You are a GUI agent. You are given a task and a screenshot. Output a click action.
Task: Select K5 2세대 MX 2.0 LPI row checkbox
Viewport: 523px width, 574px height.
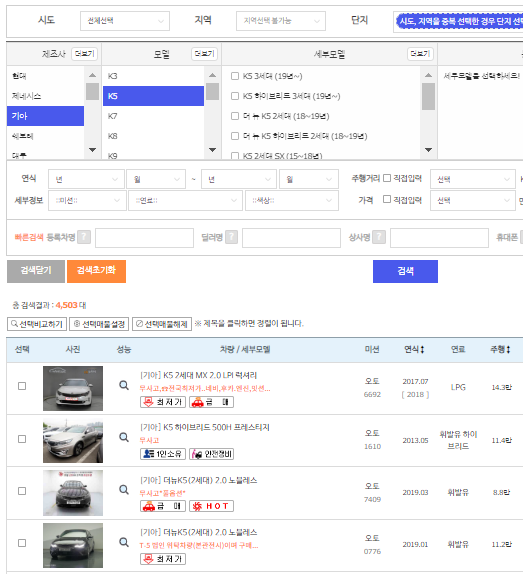22,386
